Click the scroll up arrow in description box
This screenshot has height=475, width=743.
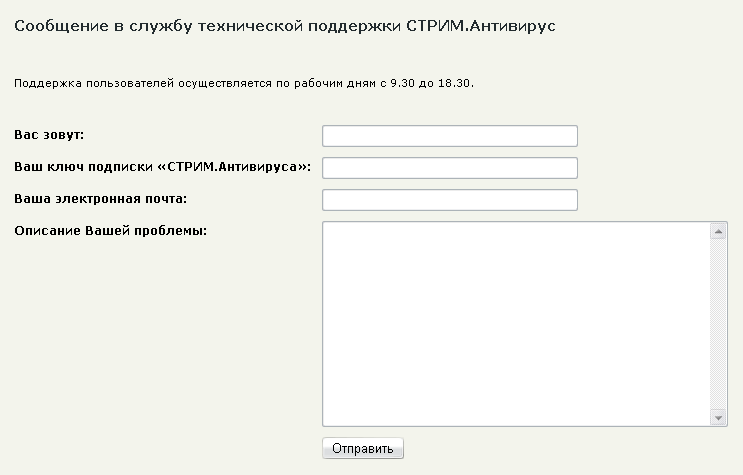click(718, 231)
